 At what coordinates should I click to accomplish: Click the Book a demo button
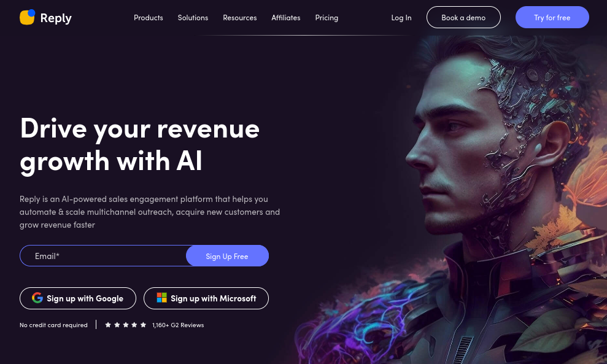tap(463, 17)
